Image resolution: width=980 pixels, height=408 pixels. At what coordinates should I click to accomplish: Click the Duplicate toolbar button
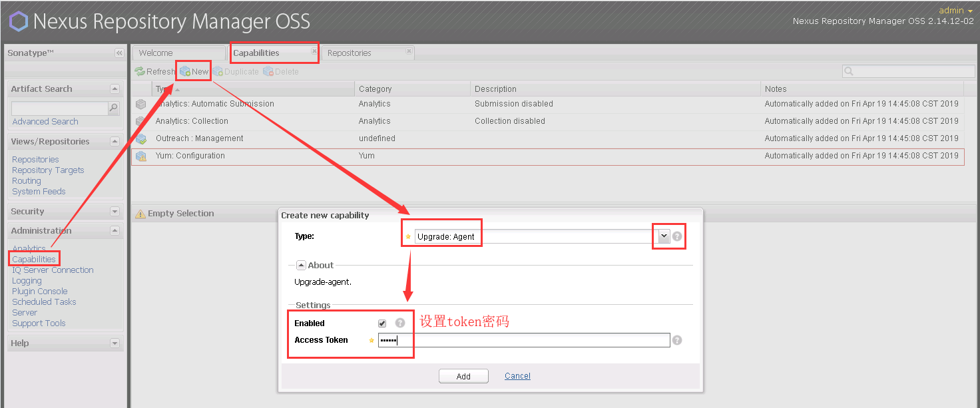click(x=236, y=71)
